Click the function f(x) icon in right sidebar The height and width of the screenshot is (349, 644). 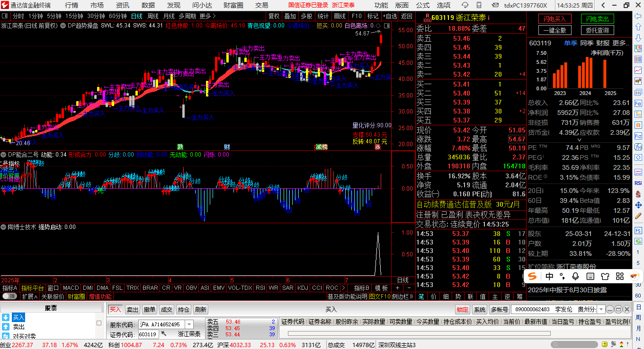click(637, 147)
